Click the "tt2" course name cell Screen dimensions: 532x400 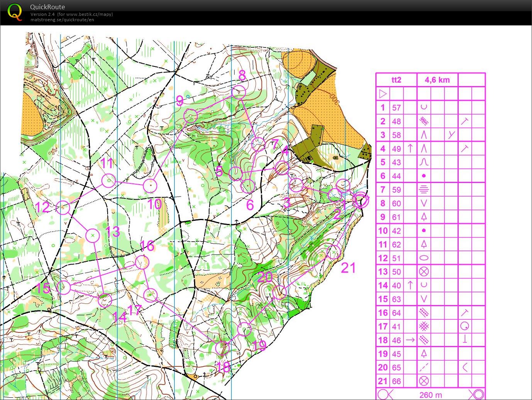(396, 80)
